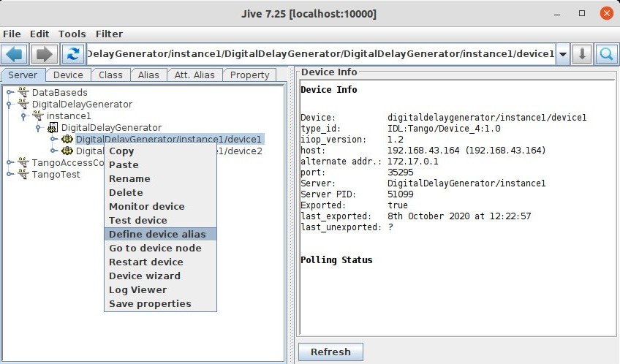The image size is (620, 364).
Task: Expand the DataBaseds tree node
Action: [x=10, y=92]
